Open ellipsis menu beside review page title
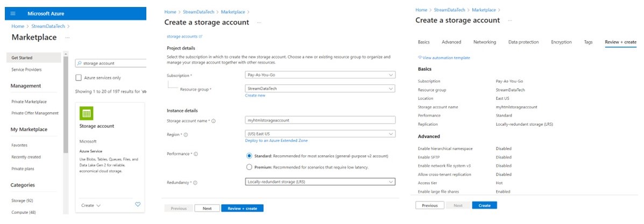The width and height of the screenshot is (644, 224). pyautogui.click(x=509, y=20)
